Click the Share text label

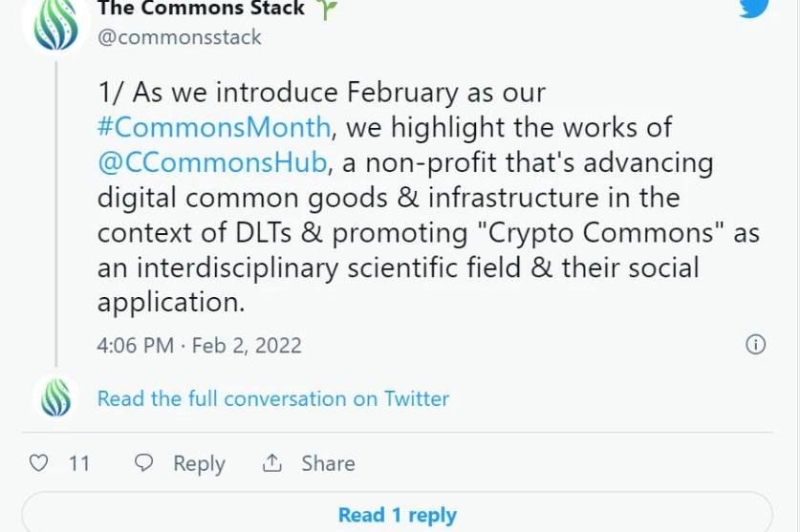(x=328, y=463)
